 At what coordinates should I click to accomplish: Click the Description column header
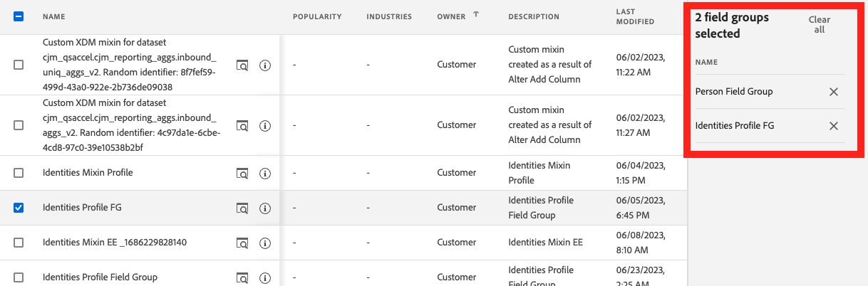tap(534, 16)
